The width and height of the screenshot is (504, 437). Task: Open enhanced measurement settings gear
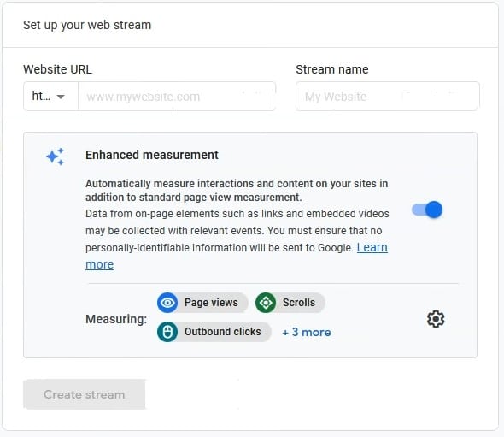coord(436,319)
